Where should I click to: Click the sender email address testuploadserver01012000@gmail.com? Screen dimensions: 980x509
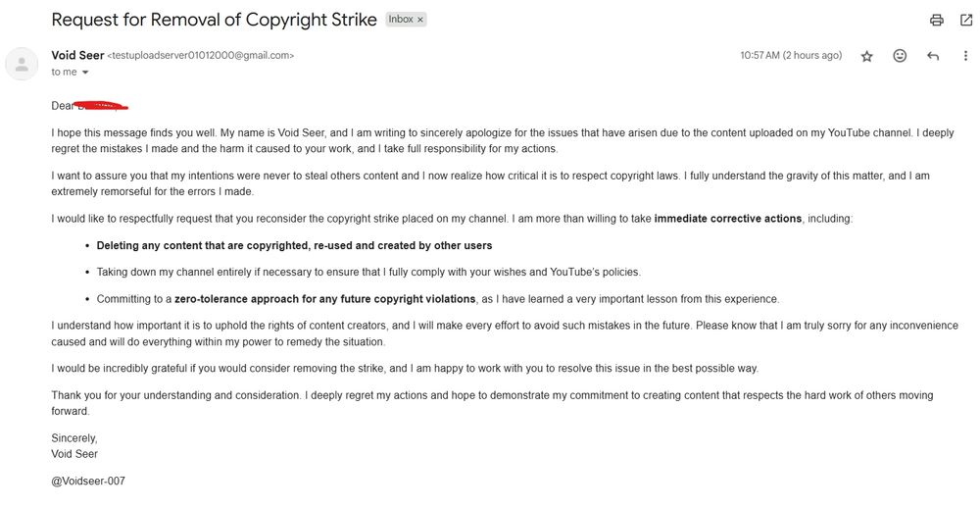[201, 56]
